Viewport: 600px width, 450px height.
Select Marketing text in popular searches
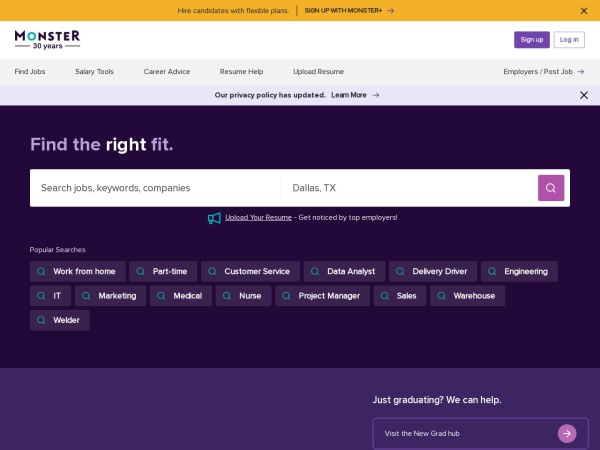click(x=117, y=296)
